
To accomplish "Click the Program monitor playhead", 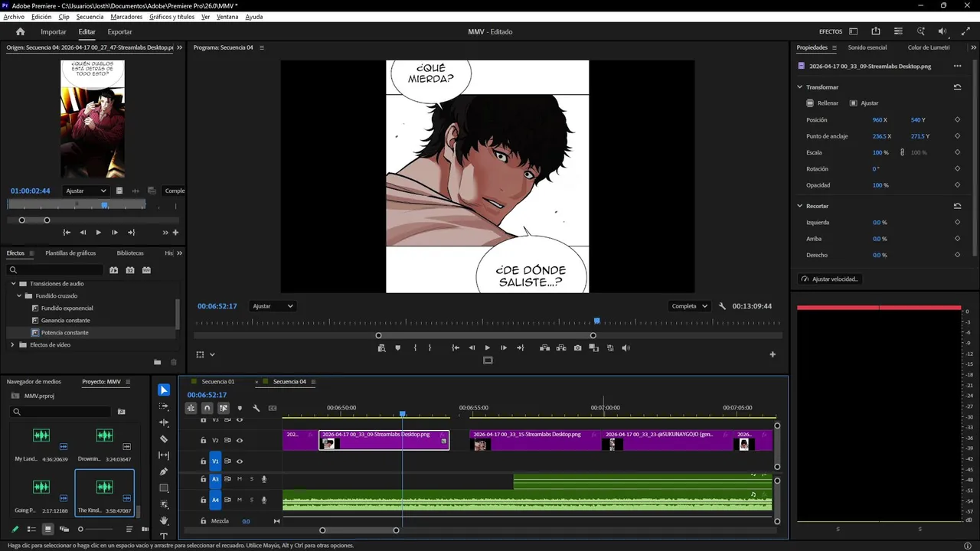I will [x=597, y=321].
